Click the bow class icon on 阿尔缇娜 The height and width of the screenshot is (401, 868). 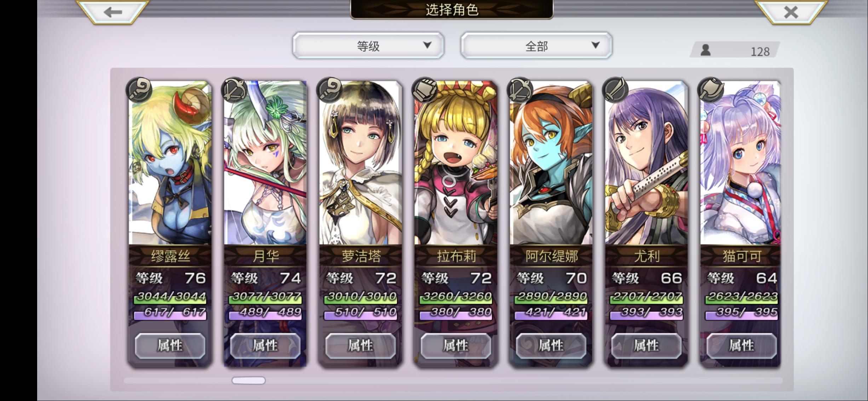[x=520, y=90]
